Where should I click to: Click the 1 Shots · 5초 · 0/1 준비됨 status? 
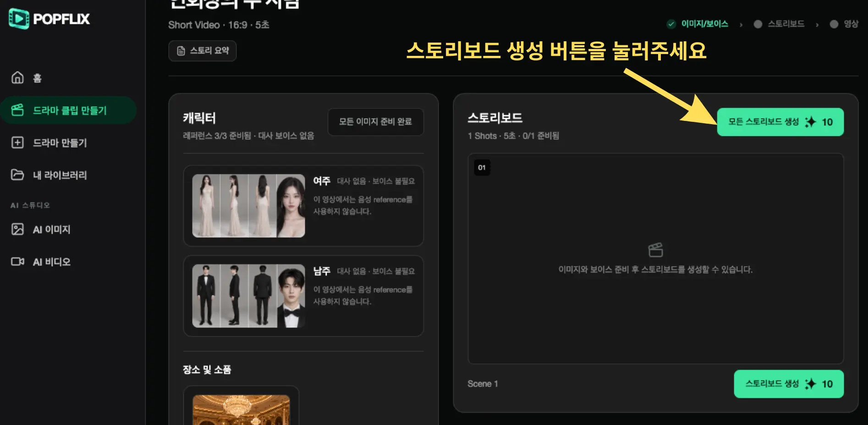(513, 136)
